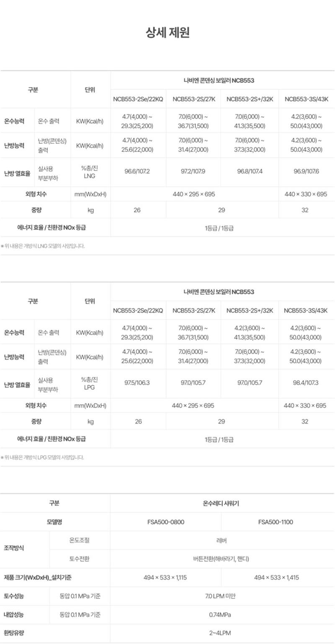Select the LNG efficiency value '96.6/107.2'
Image resolution: width=335 pixels, height=644 pixels.
pos(137,172)
